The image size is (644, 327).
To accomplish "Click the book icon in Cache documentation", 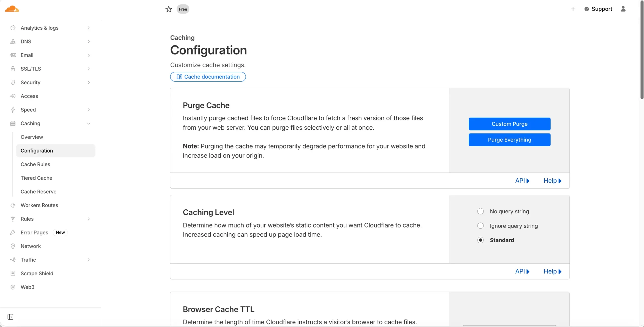I will click(x=179, y=77).
